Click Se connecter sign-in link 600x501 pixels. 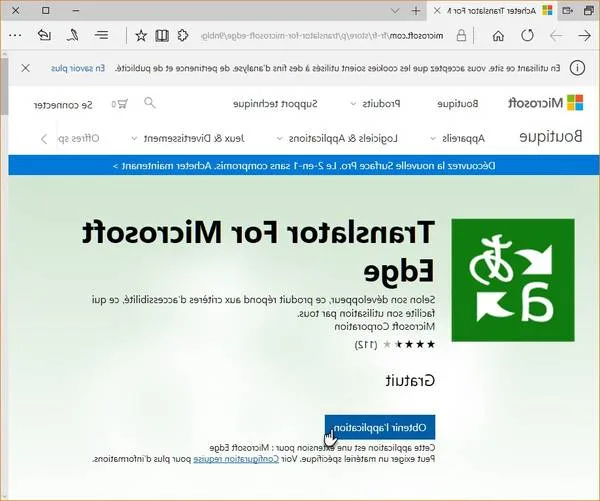pyautogui.click(x=63, y=105)
